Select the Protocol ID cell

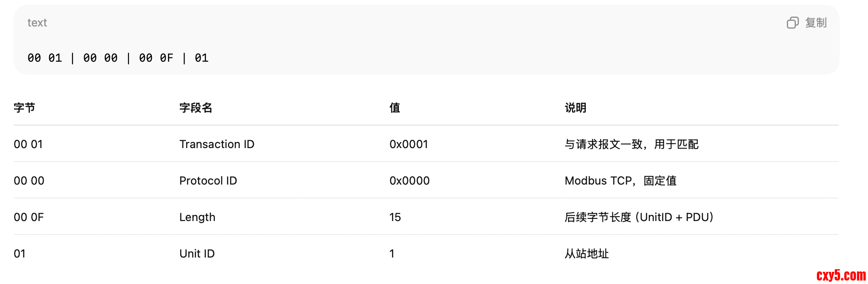tap(208, 181)
